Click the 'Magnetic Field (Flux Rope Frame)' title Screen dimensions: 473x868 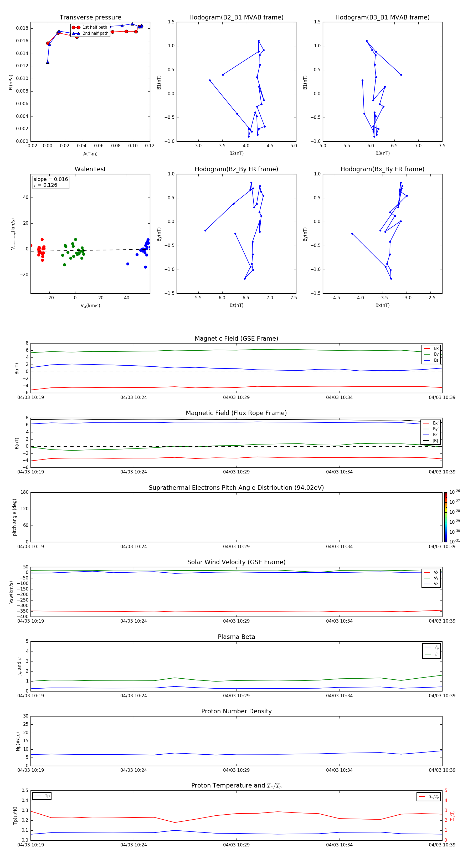(x=236, y=413)
